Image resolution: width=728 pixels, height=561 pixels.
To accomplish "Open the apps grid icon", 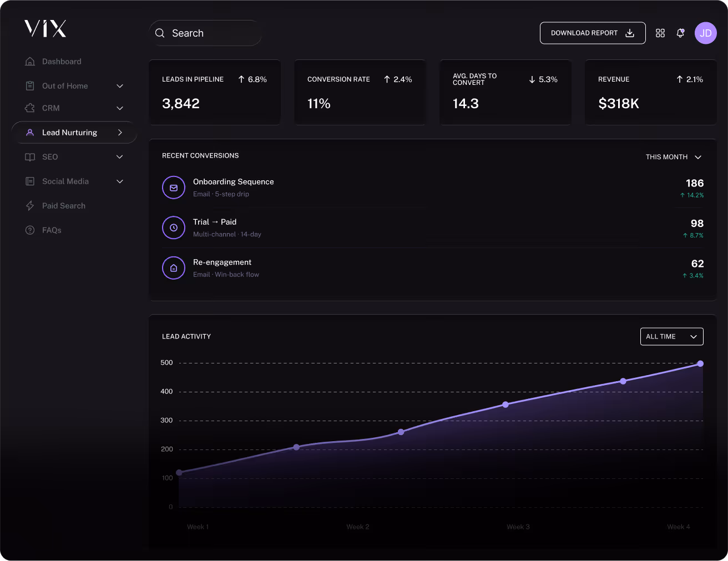I will (x=660, y=33).
